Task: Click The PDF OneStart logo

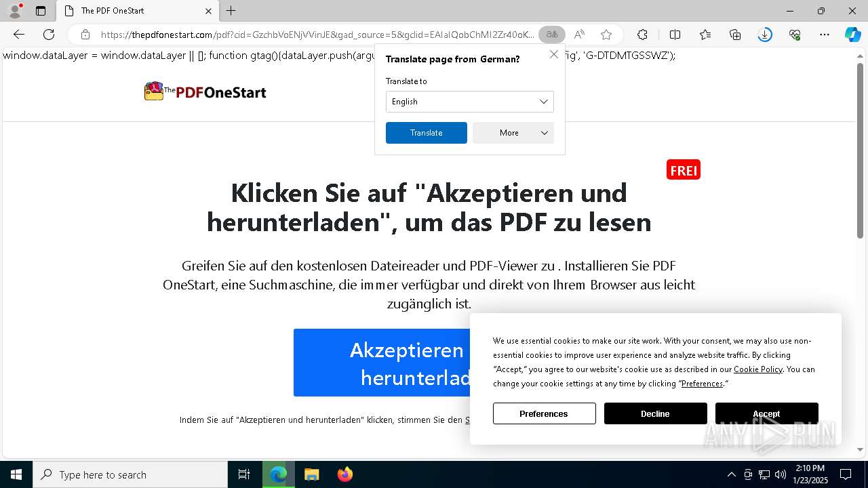Action: pos(205,91)
